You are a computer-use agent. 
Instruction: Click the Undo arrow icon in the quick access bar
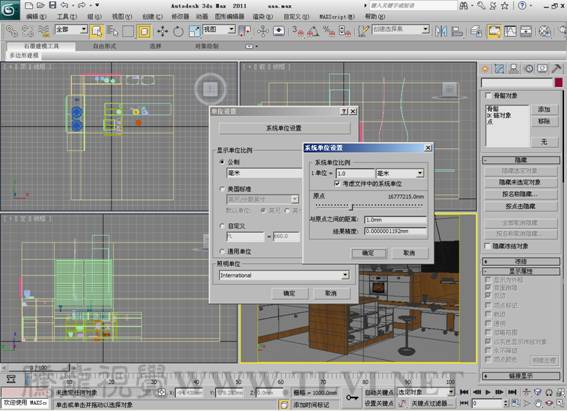point(64,5)
